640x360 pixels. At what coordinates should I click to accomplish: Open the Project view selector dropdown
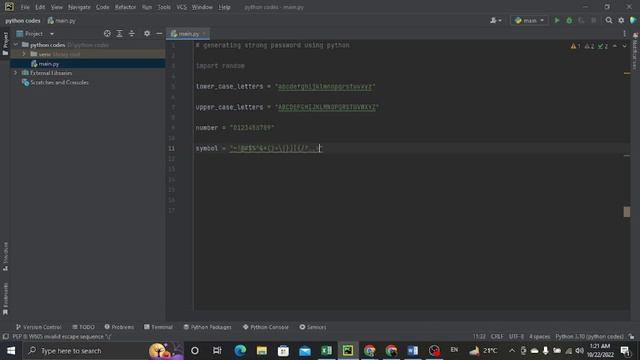(x=35, y=33)
